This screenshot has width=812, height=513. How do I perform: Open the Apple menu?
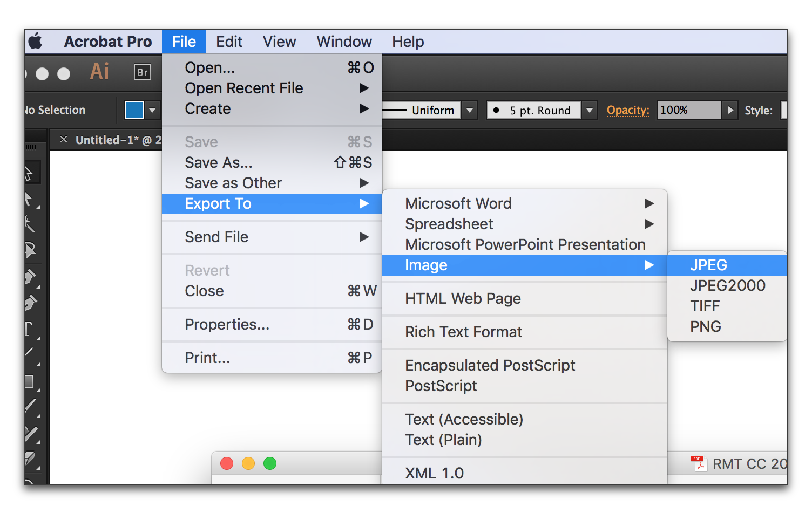[x=36, y=42]
